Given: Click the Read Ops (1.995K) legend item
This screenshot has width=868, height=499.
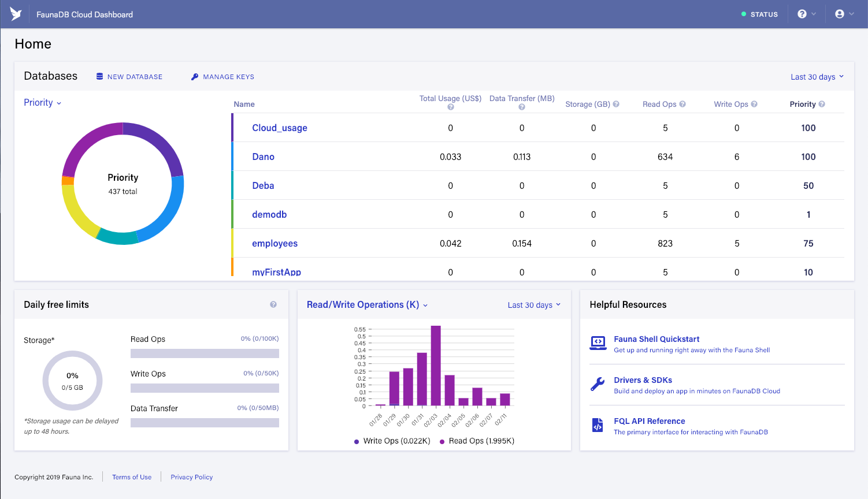Looking at the screenshot, I should [x=477, y=441].
